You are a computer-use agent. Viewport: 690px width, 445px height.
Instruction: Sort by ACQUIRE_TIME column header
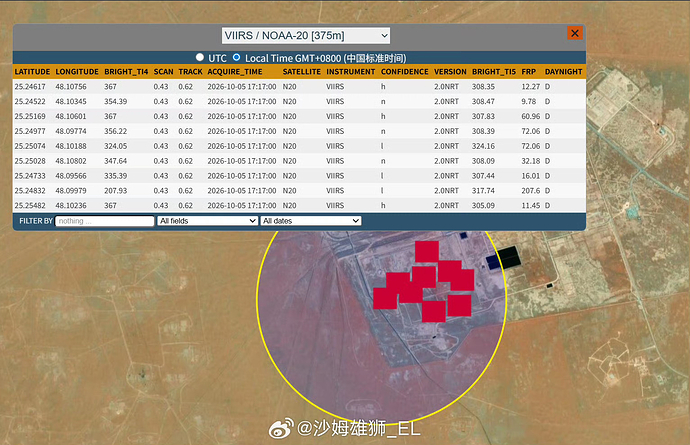pyautogui.click(x=235, y=72)
